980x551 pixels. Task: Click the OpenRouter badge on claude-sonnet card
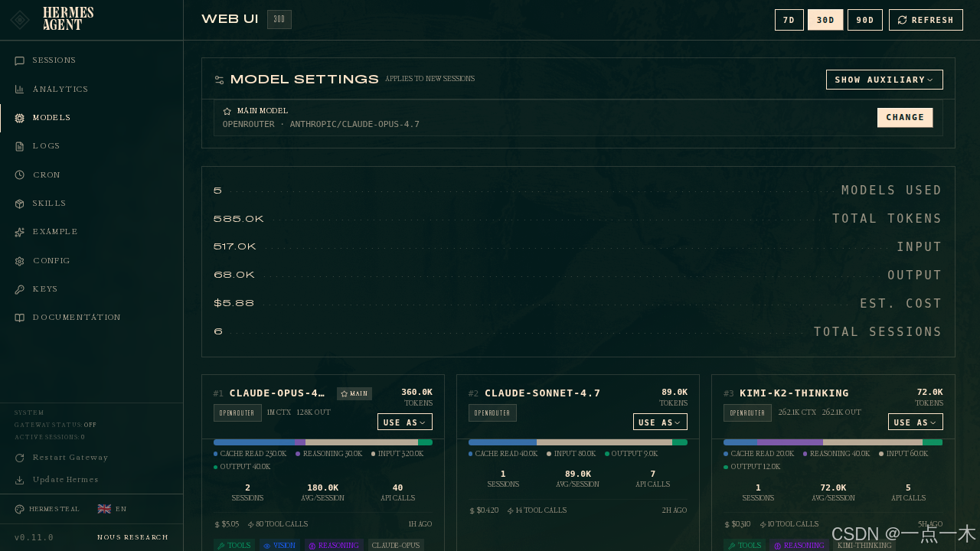tap(492, 413)
